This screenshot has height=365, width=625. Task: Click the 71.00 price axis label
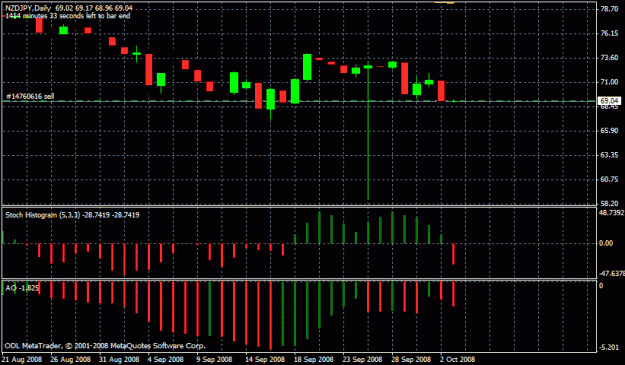(x=609, y=82)
